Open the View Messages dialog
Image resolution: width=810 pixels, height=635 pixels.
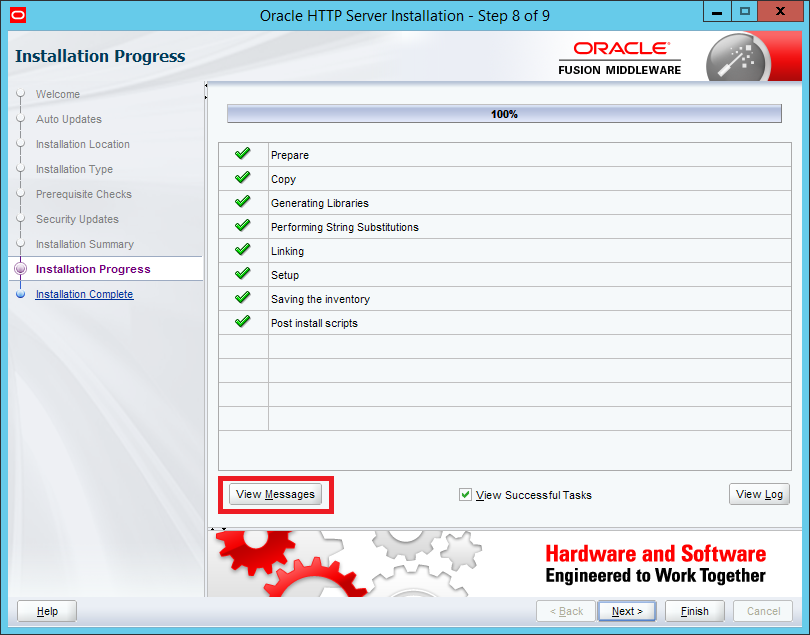click(x=275, y=494)
